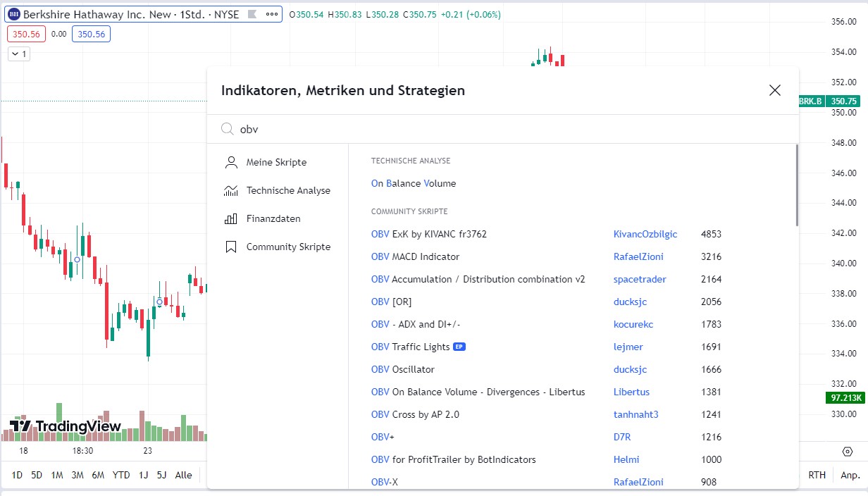Choose OBV On Balance Volume - Divergences - Libertus
The width and height of the screenshot is (868, 496).
[478, 392]
